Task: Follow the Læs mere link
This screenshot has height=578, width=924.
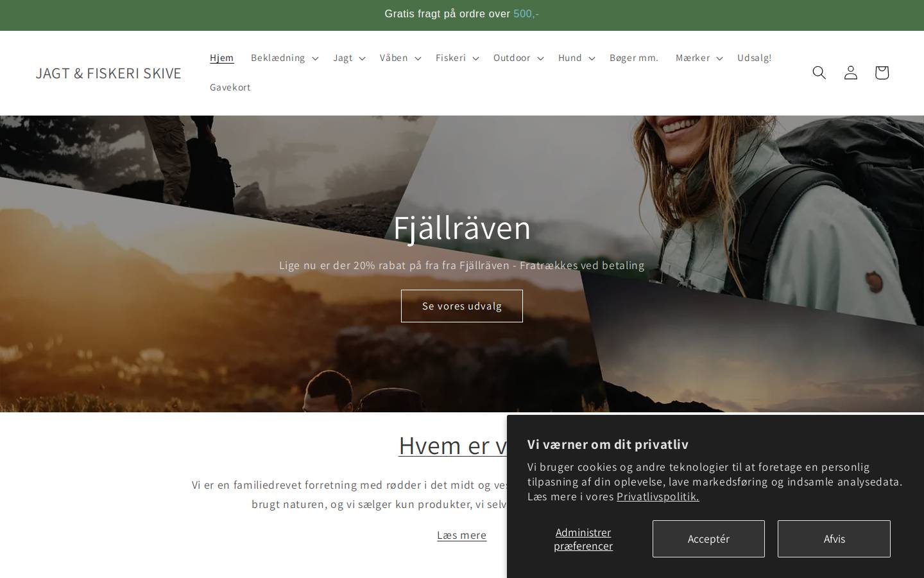Action: [x=462, y=535]
